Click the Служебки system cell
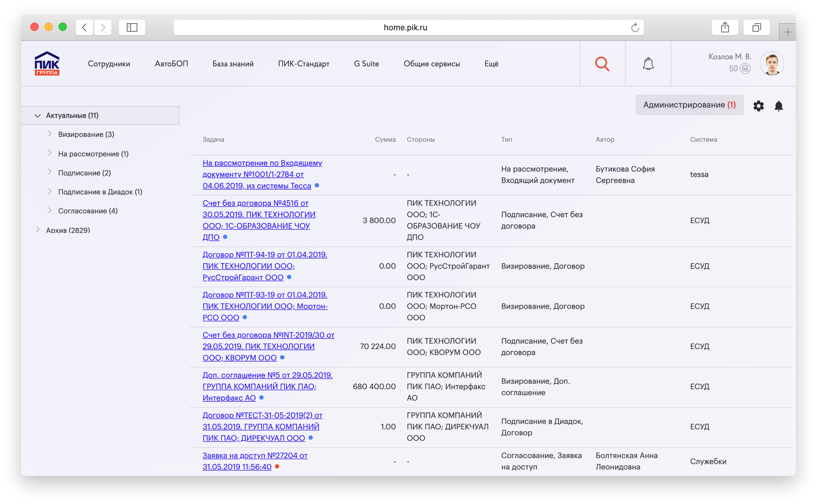The width and height of the screenshot is (817, 504). coord(708,461)
